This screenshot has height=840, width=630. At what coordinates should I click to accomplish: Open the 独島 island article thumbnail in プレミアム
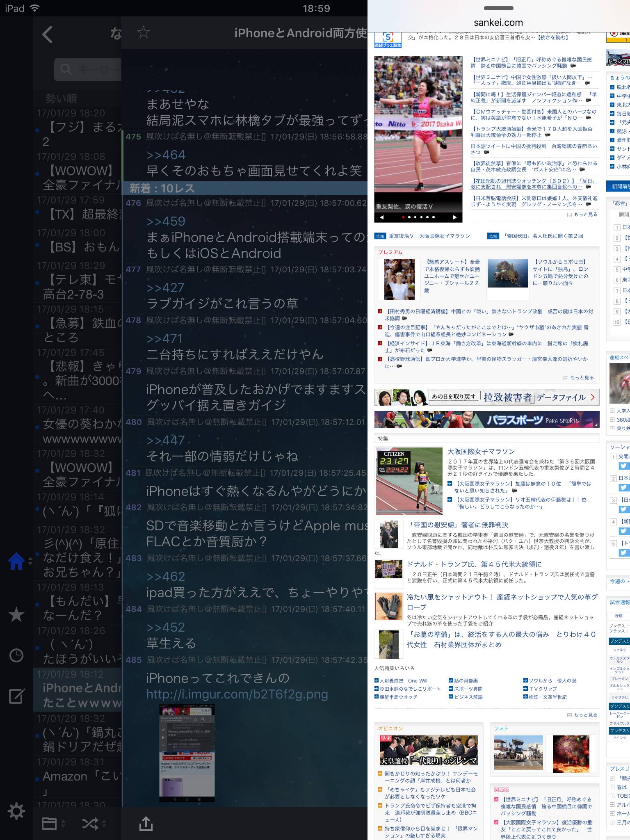[x=508, y=273]
